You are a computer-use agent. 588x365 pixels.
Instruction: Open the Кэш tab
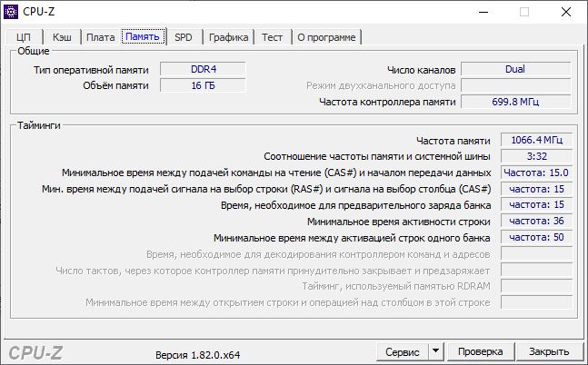pyautogui.click(x=62, y=37)
